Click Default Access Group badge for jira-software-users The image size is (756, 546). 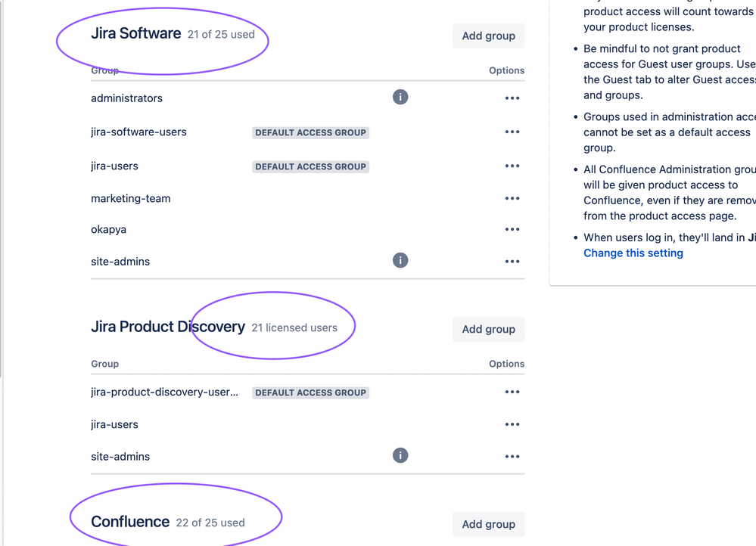coord(310,132)
